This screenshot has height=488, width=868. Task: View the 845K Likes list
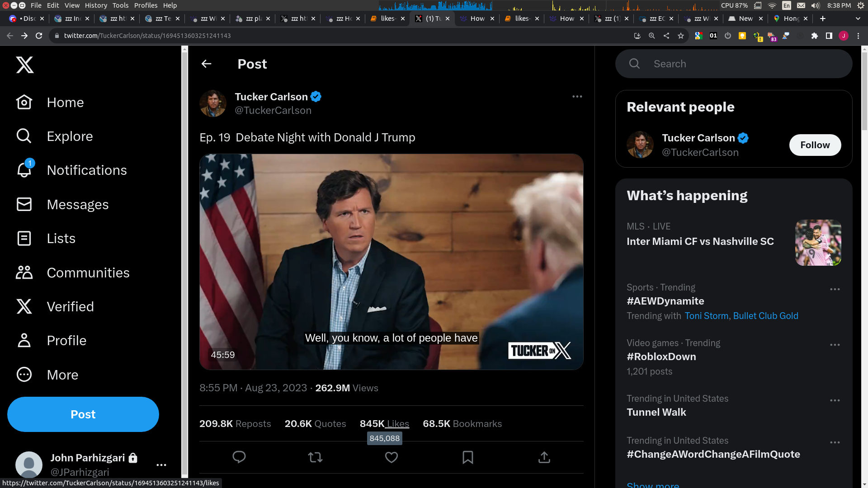[384, 424]
